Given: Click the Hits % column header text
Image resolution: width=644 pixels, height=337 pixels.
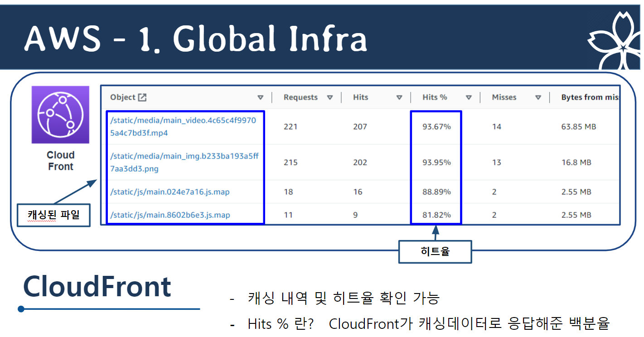Looking at the screenshot, I should 435,97.
